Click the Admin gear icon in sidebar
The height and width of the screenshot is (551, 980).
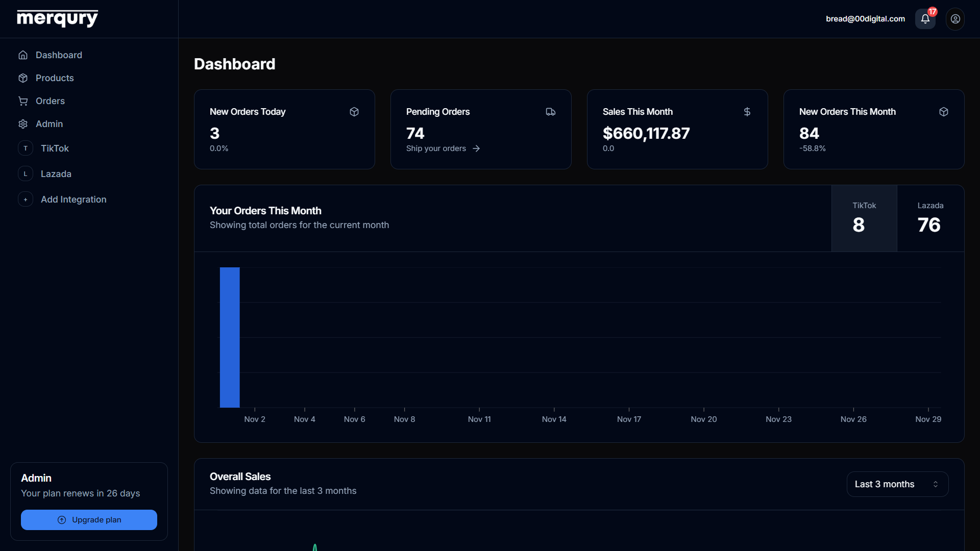23,124
